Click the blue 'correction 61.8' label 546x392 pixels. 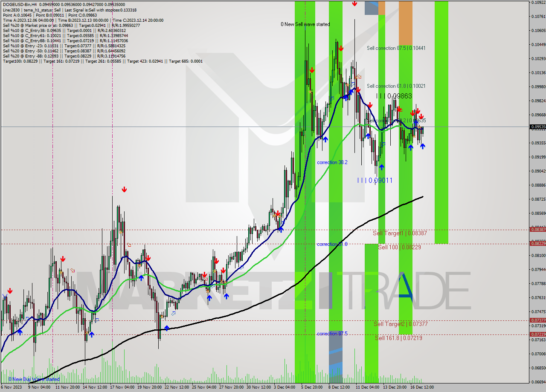pyautogui.click(x=332, y=244)
